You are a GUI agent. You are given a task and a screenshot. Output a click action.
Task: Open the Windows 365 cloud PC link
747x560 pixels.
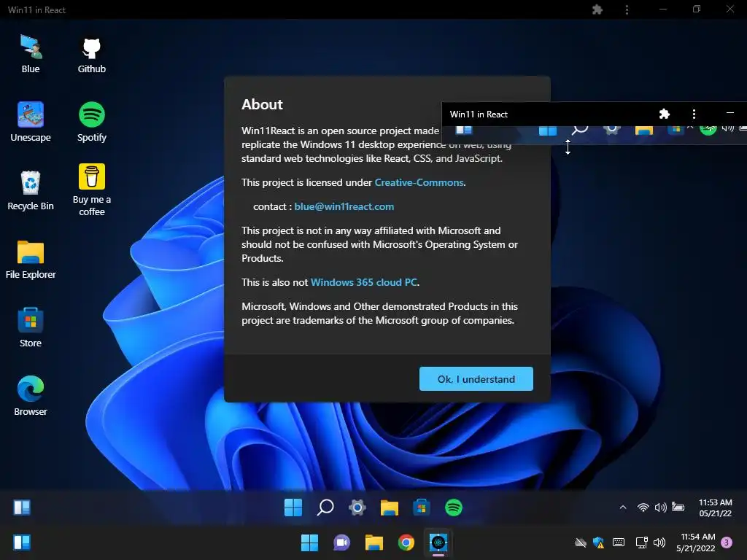364,282
